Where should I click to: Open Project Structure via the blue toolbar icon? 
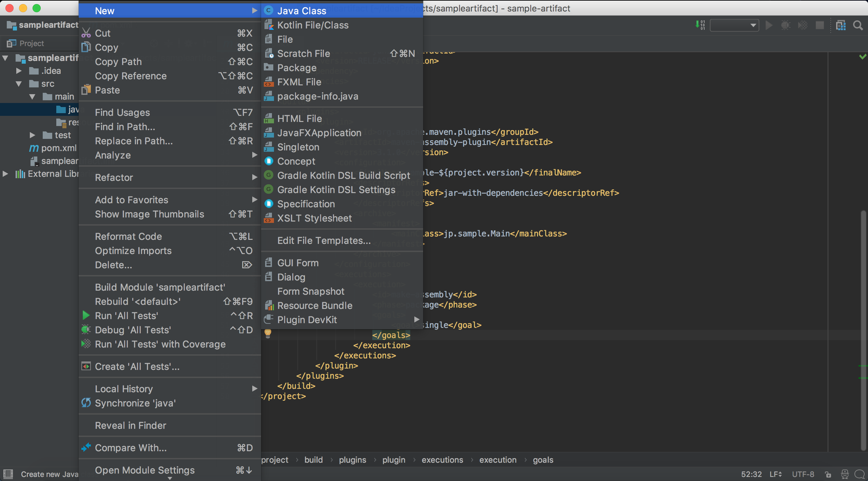842,25
